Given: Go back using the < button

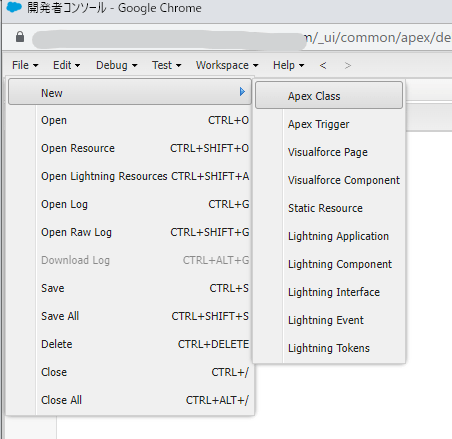Looking at the screenshot, I should [323, 65].
